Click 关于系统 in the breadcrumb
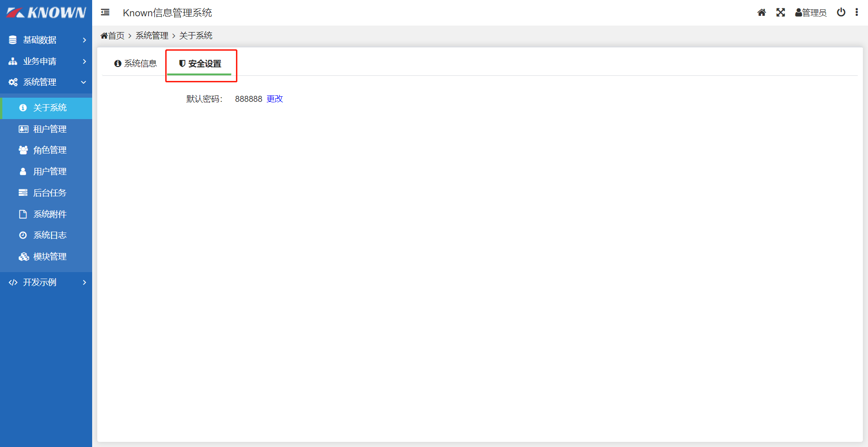Image resolution: width=868 pixels, height=447 pixels. tap(196, 36)
